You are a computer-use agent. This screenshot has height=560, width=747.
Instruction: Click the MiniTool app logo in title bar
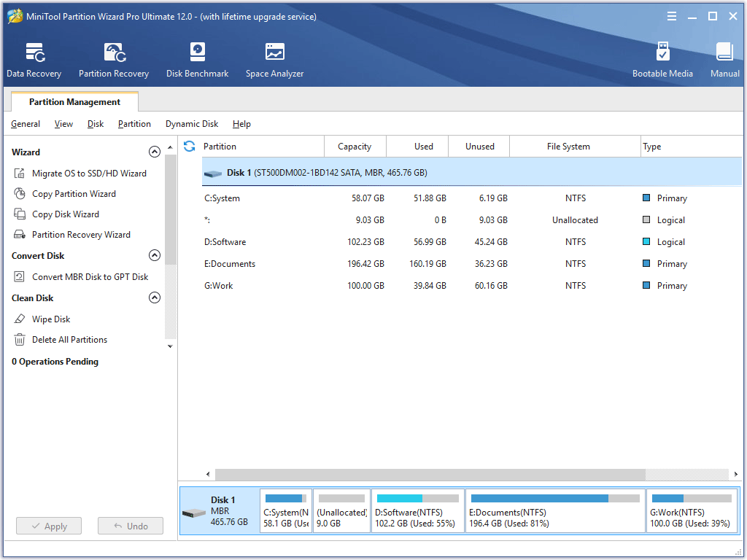15,16
